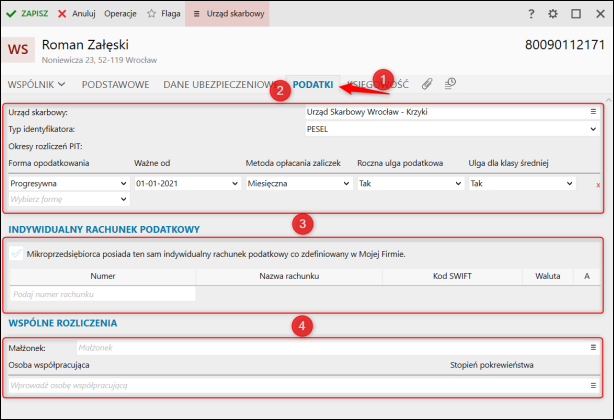The image size is (614, 420).
Task: Open settings via the gear icon
Action: click(553, 14)
